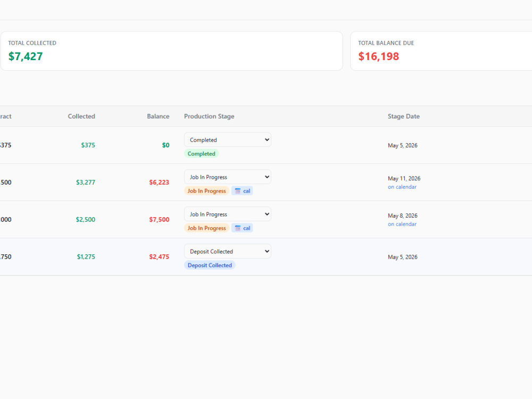This screenshot has height=399, width=532.
Task: Select the green Completed status badge
Action: pos(202,154)
